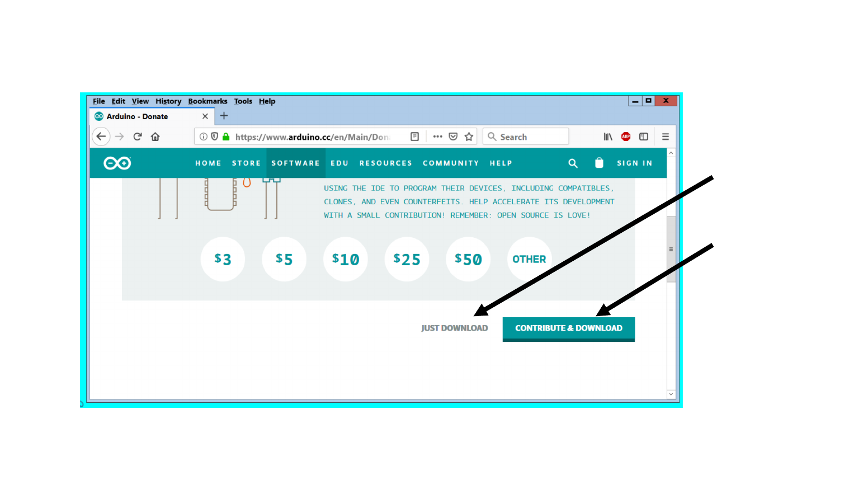868x489 pixels.
Task: Open the Arduino STORE link
Action: click(x=247, y=163)
